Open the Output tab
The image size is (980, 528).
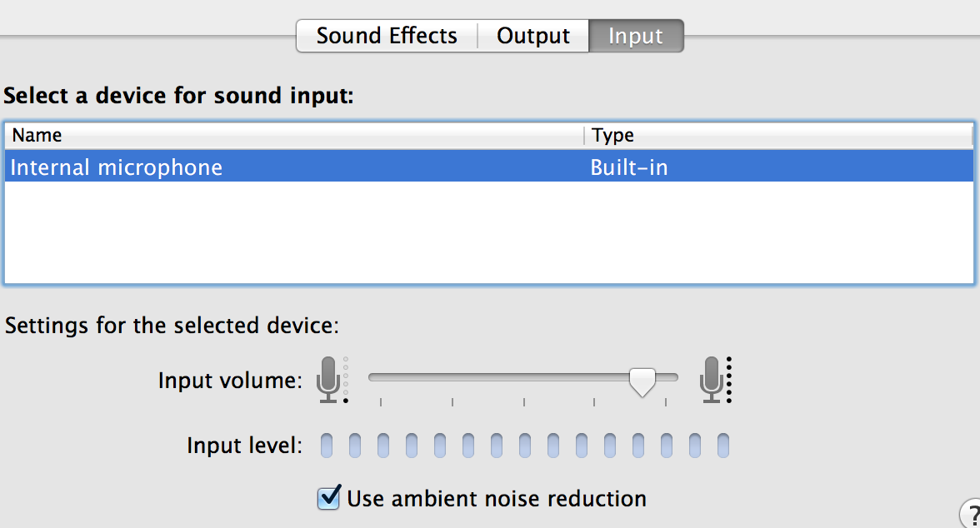(533, 36)
